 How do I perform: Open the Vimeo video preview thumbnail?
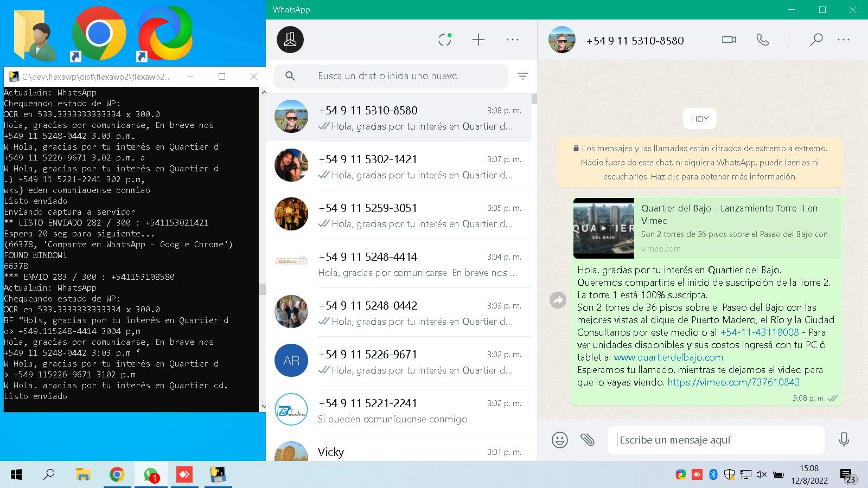604,228
